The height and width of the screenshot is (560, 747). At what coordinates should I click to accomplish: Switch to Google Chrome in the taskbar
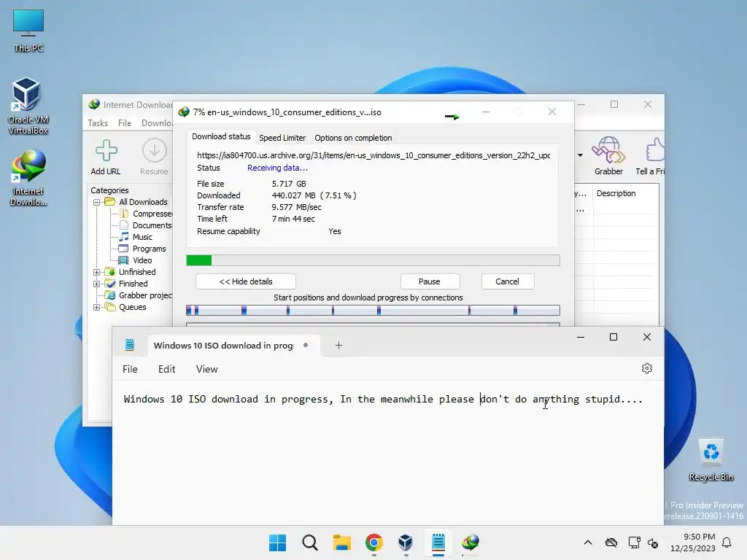pos(374,542)
